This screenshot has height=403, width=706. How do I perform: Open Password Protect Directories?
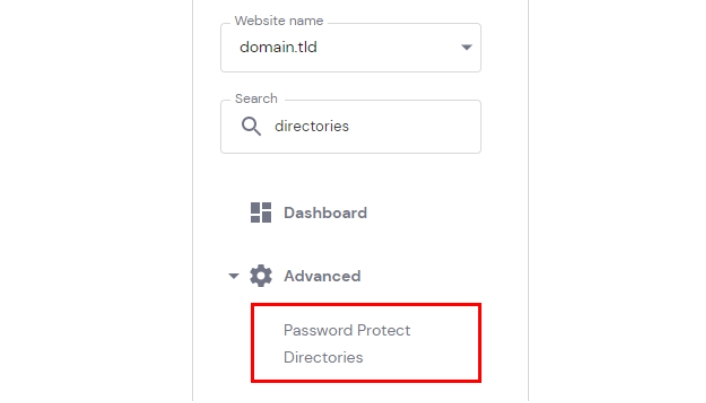click(x=347, y=343)
